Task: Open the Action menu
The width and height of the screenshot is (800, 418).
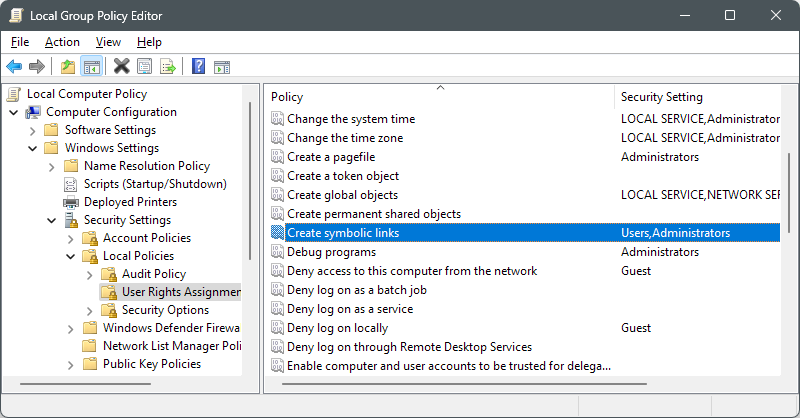Action: click(62, 42)
